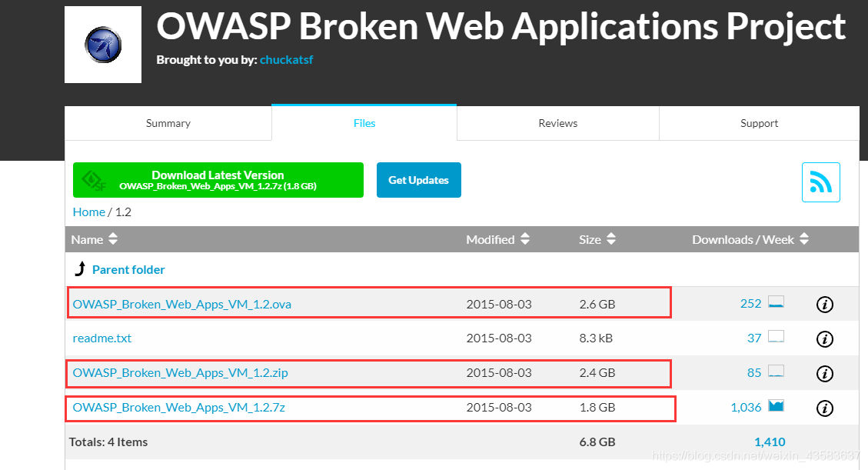Click the download chart icon beside 252
Viewport: 868px width, 470px height.
(776, 302)
